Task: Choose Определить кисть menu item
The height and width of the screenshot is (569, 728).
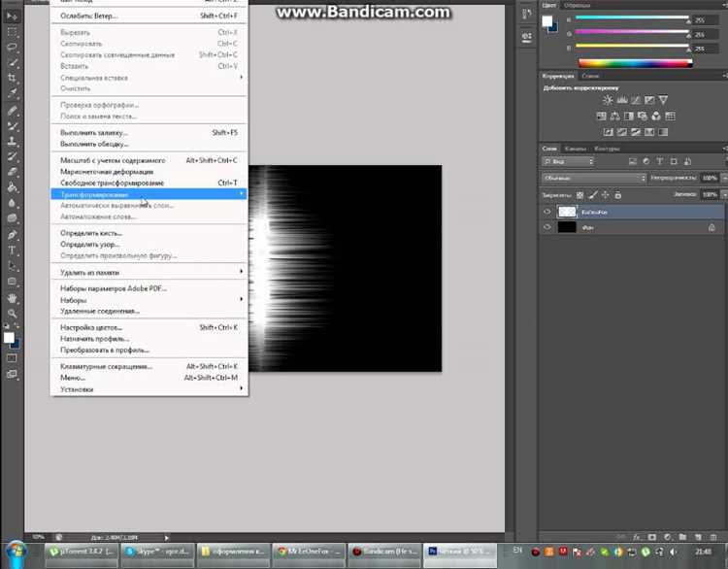Action: (149, 233)
